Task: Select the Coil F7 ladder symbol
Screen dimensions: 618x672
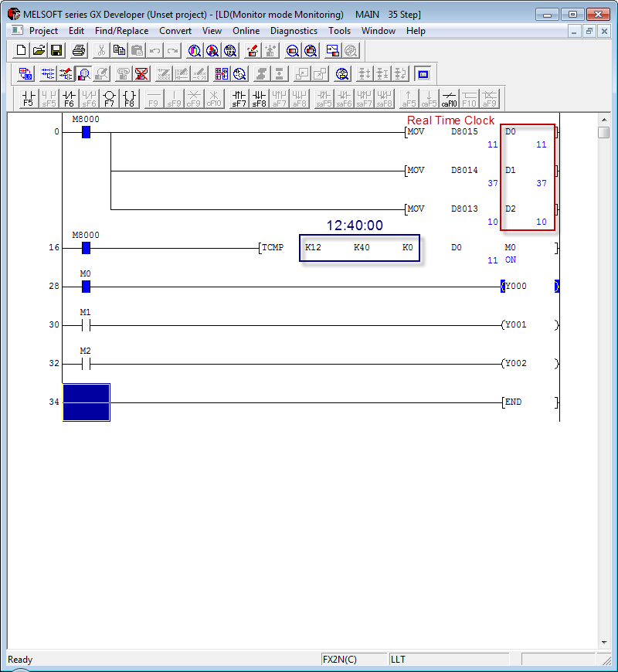Action: point(109,98)
